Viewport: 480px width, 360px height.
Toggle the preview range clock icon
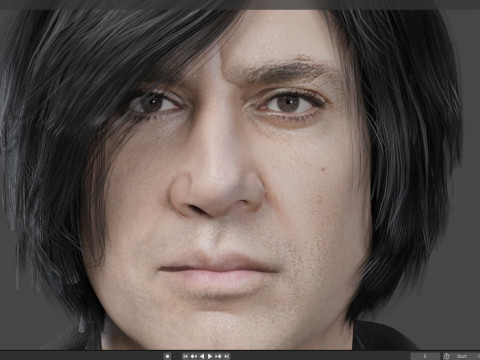tap(446, 356)
